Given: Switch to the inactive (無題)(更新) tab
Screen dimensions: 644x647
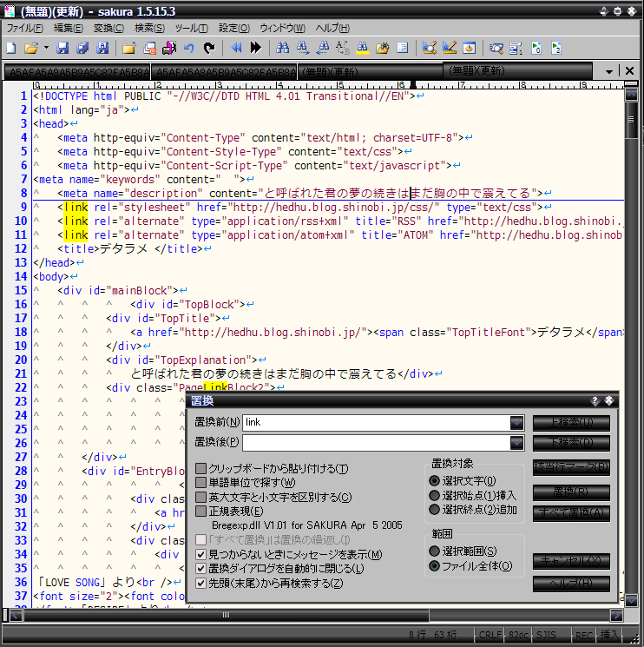Looking at the screenshot, I should click(x=370, y=72).
